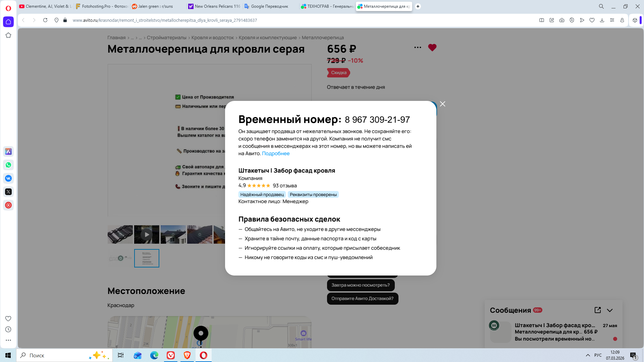Toggle the red heart favorite on listing
This screenshot has width=644, height=362.
pyautogui.click(x=432, y=48)
